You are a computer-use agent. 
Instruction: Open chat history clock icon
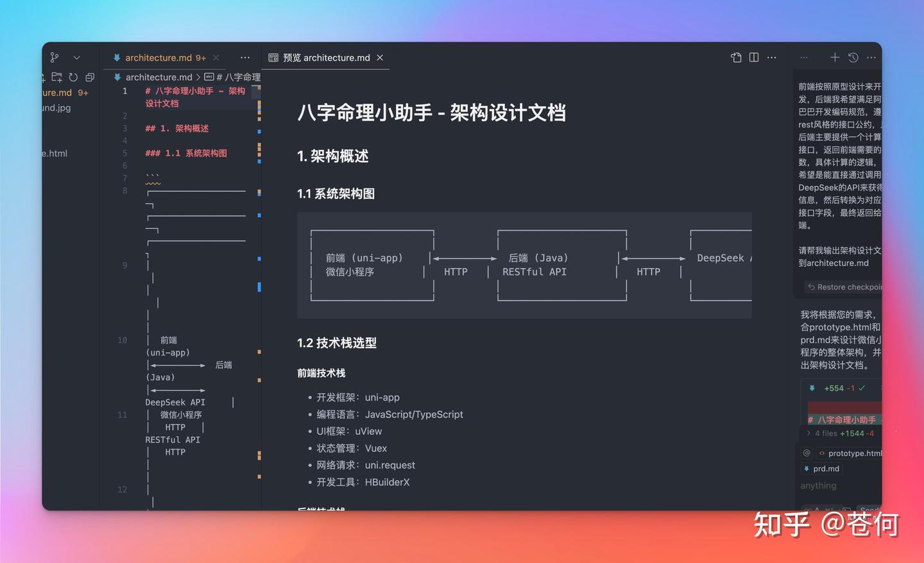pos(853,58)
